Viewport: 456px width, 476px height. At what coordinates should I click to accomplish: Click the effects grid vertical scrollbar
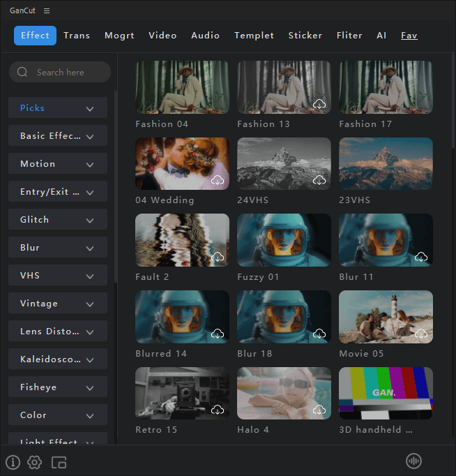point(454,101)
